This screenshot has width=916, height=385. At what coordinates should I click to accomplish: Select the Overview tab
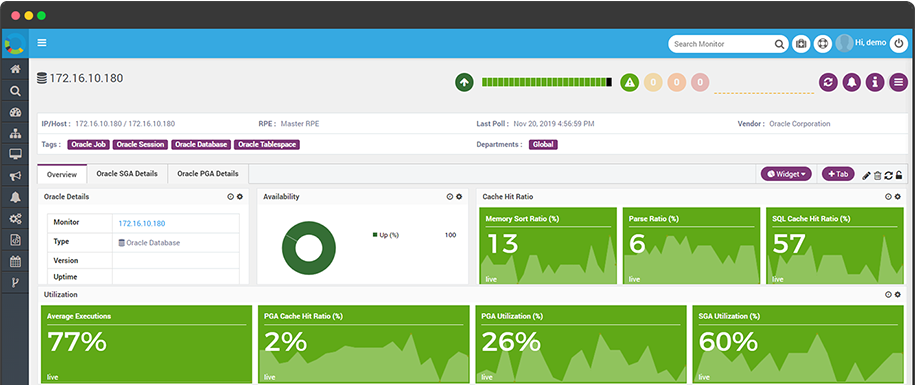coord(62,174)
